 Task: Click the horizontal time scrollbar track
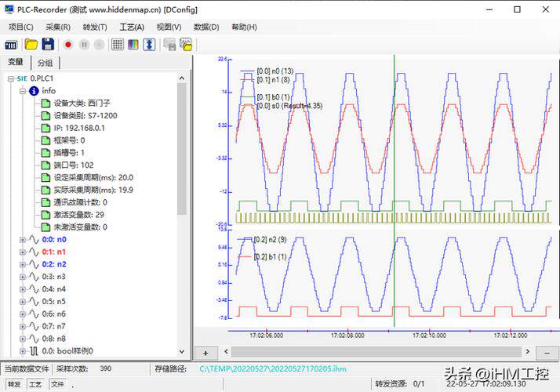point(376,352)
